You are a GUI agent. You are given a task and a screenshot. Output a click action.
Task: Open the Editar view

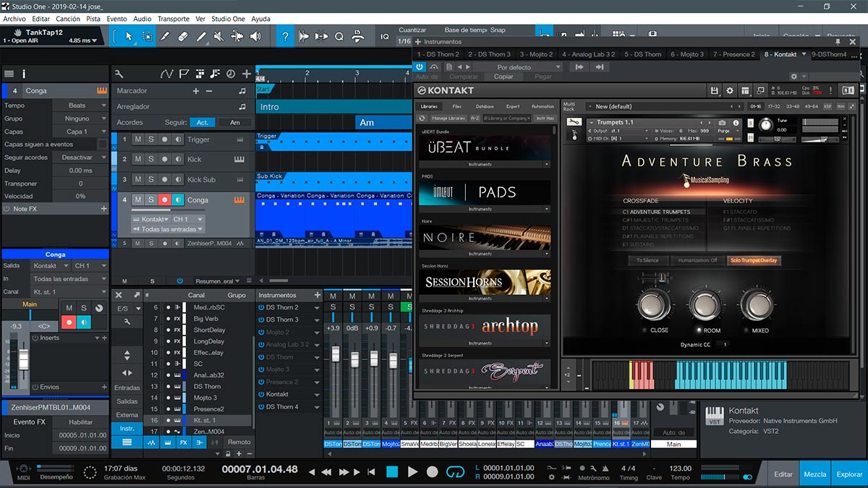[x=783, y=474]
